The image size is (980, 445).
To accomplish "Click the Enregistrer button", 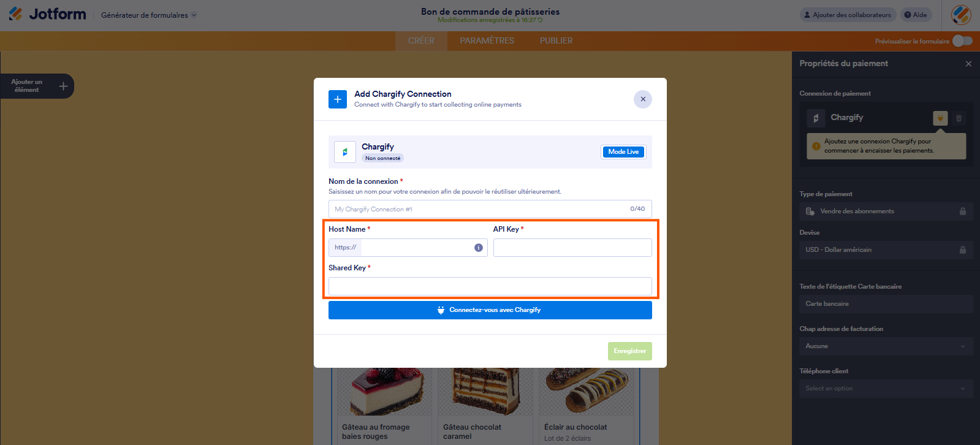I will 629,351.
